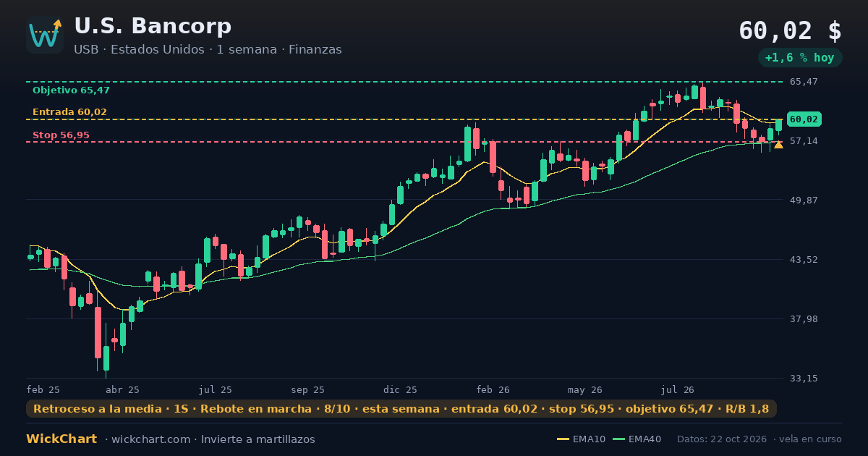Click the dic 25 date label
This screenshot has height=456, width=868.
(401, 389)
